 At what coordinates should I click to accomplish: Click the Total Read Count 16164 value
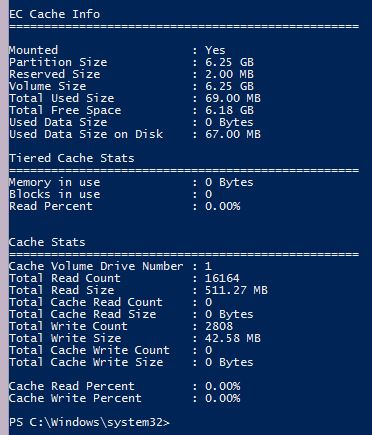pos(222,278)
